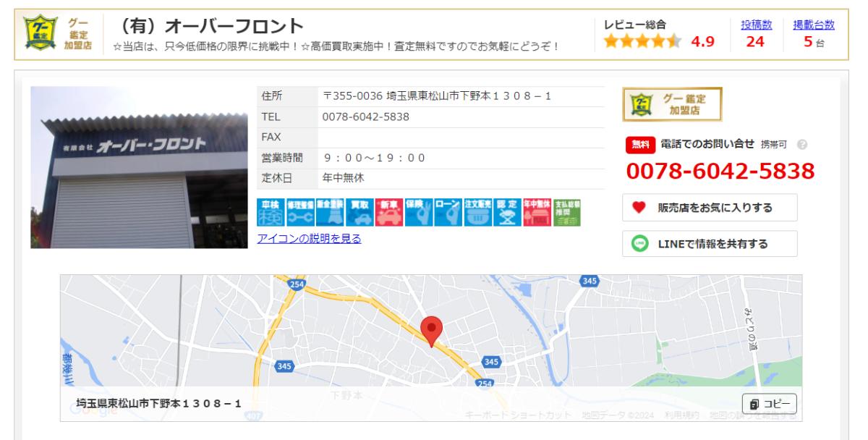Click the red map location pin

[x=432, y=331]
